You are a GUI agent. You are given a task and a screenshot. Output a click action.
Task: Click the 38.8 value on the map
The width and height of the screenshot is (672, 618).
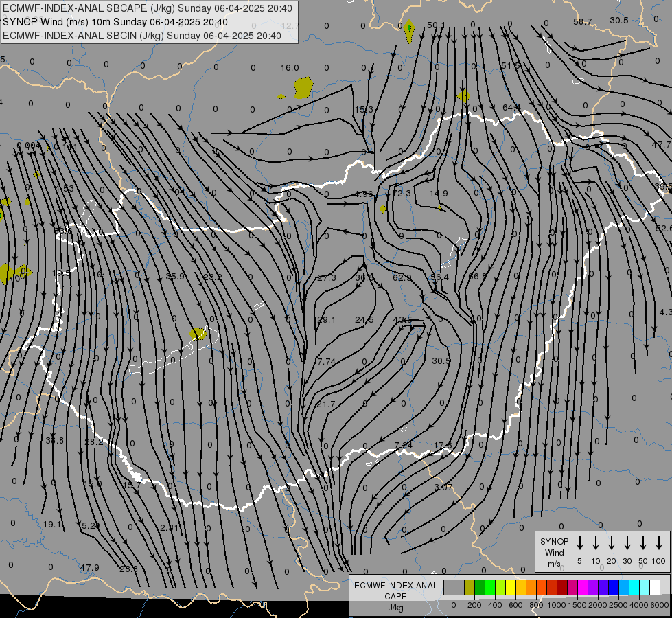(54, 441)
